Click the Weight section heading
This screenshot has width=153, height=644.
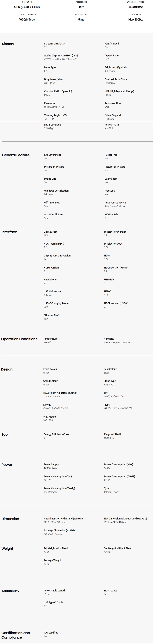click(x=7, y=549)
